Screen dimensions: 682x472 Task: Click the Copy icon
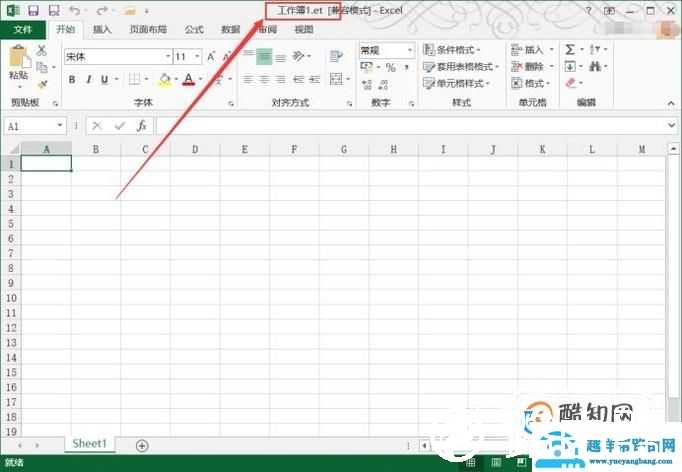pos(42,67)
